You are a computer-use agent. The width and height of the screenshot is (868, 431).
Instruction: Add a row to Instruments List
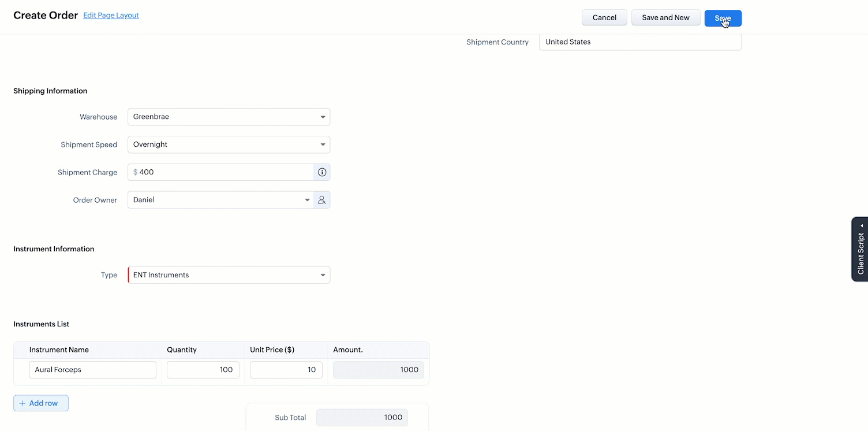[x=41, y=403]
